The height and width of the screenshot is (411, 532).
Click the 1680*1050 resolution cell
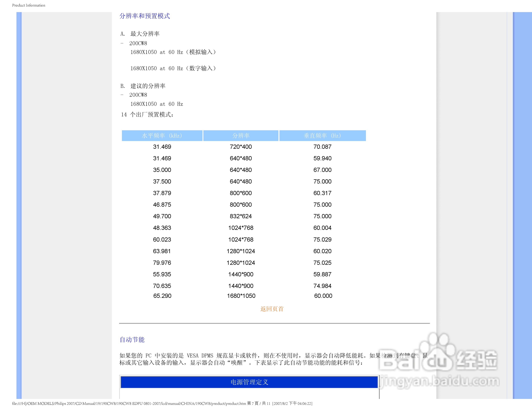tap(241, 296)
